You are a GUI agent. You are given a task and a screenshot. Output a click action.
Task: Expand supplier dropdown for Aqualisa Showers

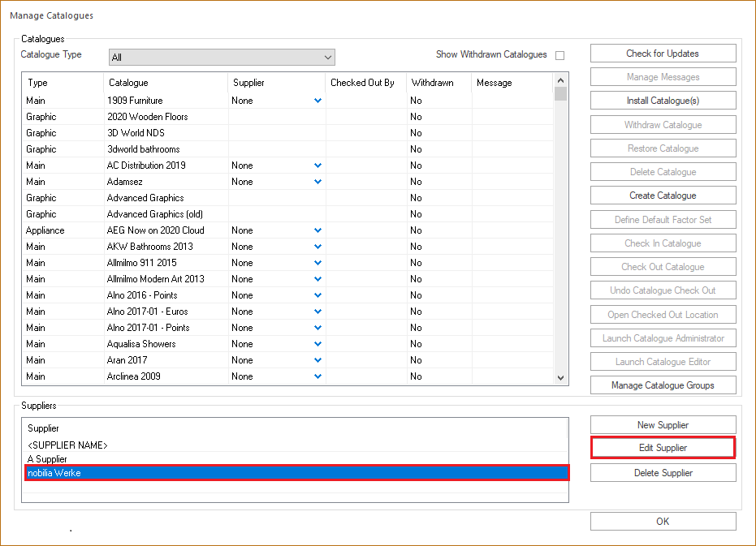pyautogui.click(x=318, y=344)
